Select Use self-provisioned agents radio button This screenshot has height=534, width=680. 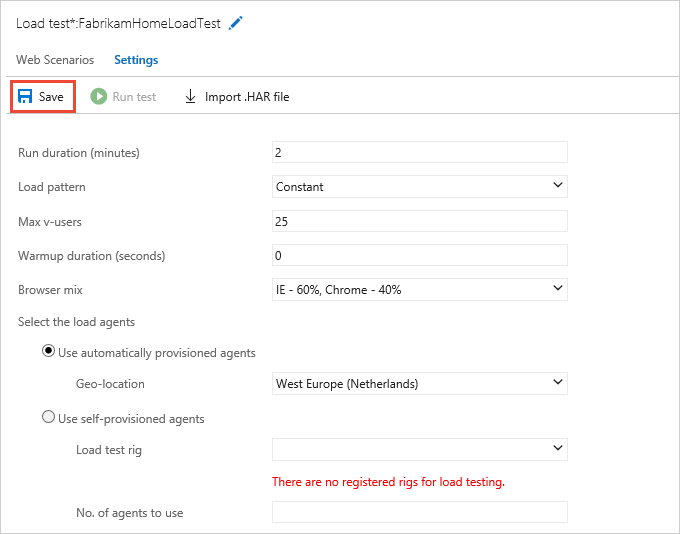point(48,418)
